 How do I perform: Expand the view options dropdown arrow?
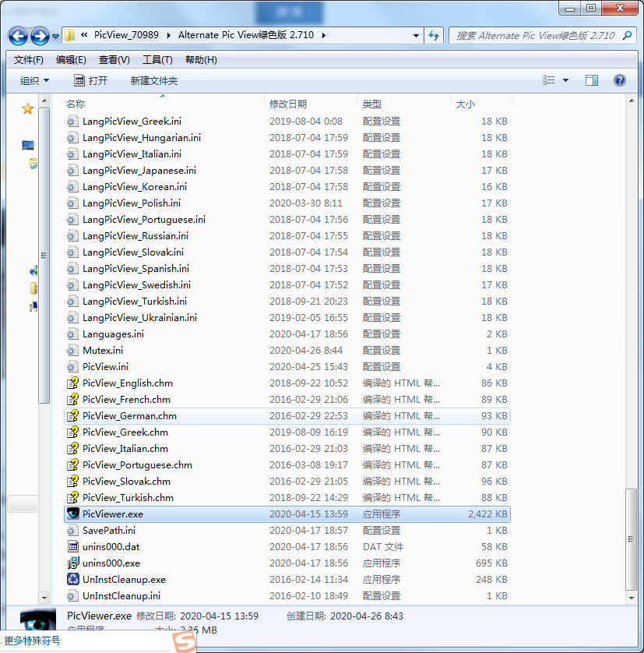coord(565,80)
